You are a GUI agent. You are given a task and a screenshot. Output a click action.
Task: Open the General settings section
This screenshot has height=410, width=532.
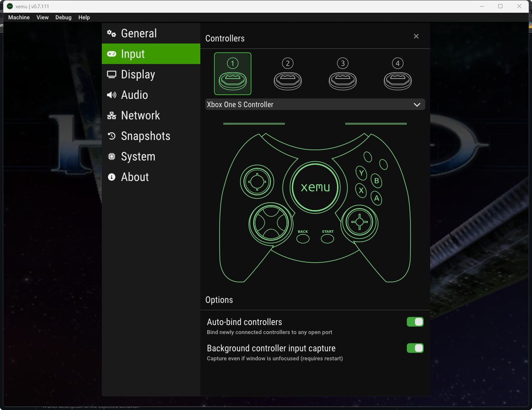tap(139, 33)
